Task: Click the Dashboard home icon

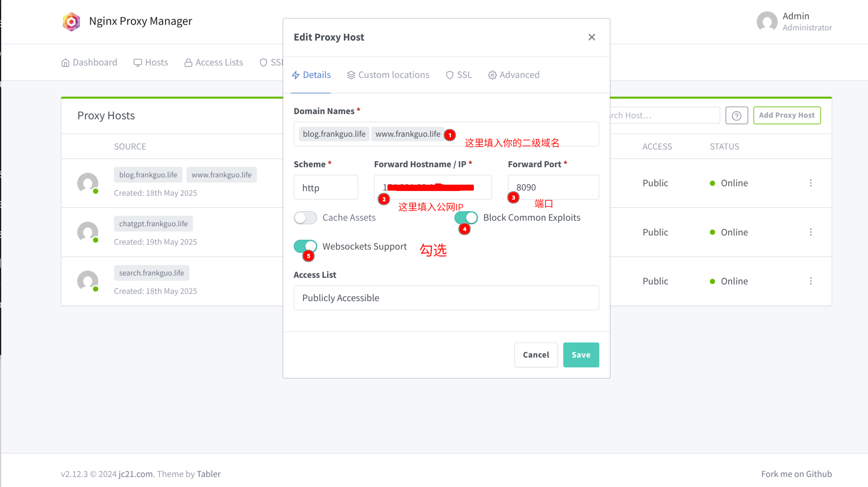Action: [65, 63]
